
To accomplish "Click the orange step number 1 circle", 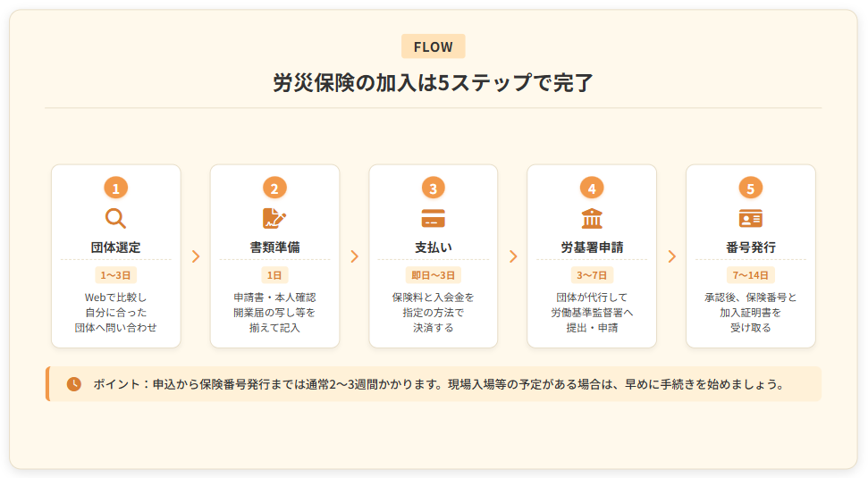I will click(116, 188).
